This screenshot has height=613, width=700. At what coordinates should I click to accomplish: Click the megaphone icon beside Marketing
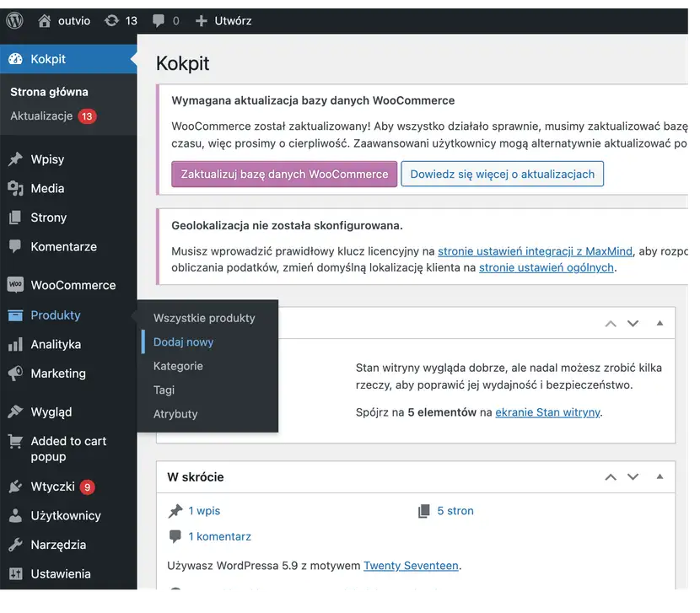[x=15, y=374]
